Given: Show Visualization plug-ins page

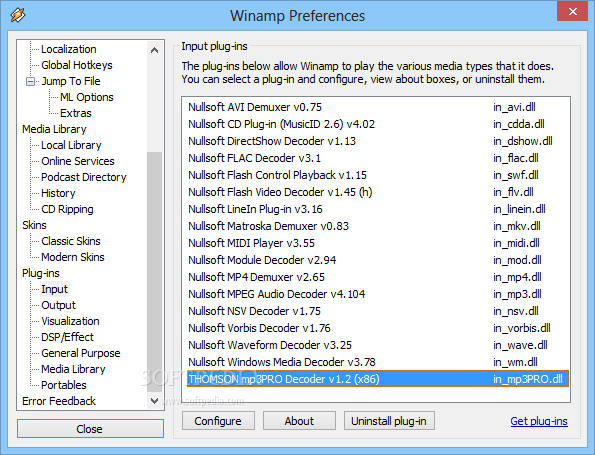Looking at the screenshot, I should [x=70, y=321].
